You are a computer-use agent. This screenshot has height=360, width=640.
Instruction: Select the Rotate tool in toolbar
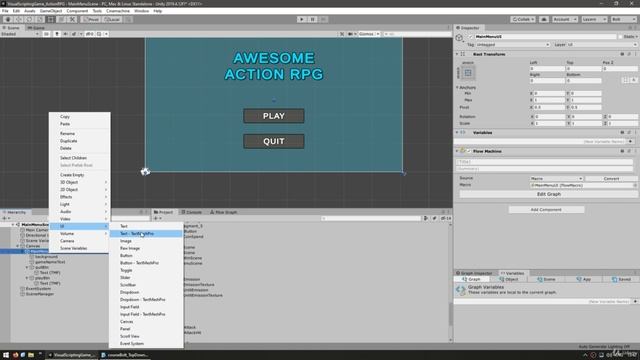pyautogui.click(x=29, y=19)
